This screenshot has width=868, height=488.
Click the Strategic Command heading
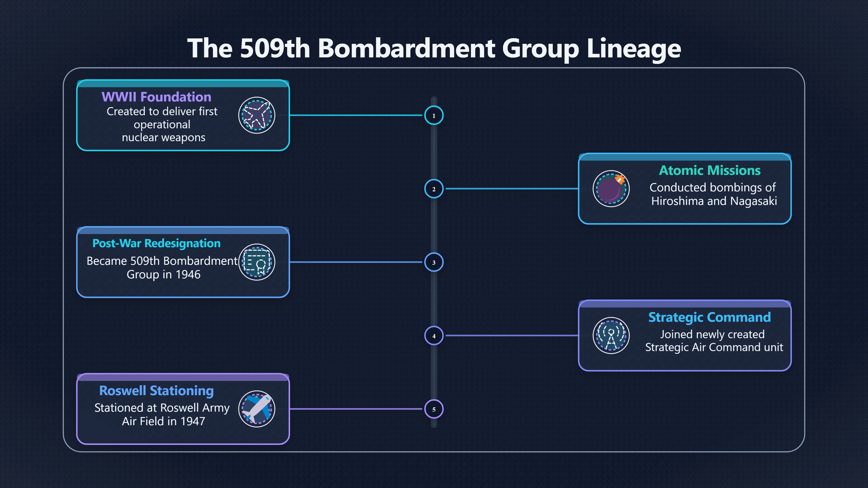coord(710,318)
